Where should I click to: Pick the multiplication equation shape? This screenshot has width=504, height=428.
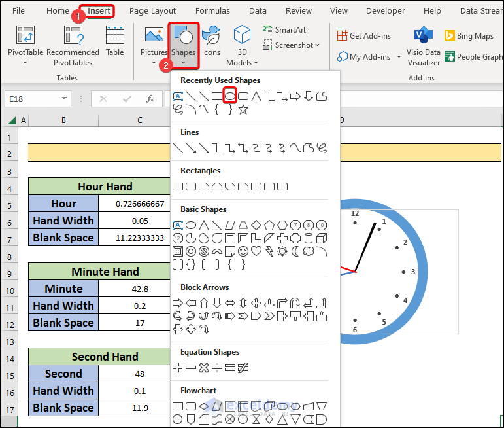pos(204,367)
